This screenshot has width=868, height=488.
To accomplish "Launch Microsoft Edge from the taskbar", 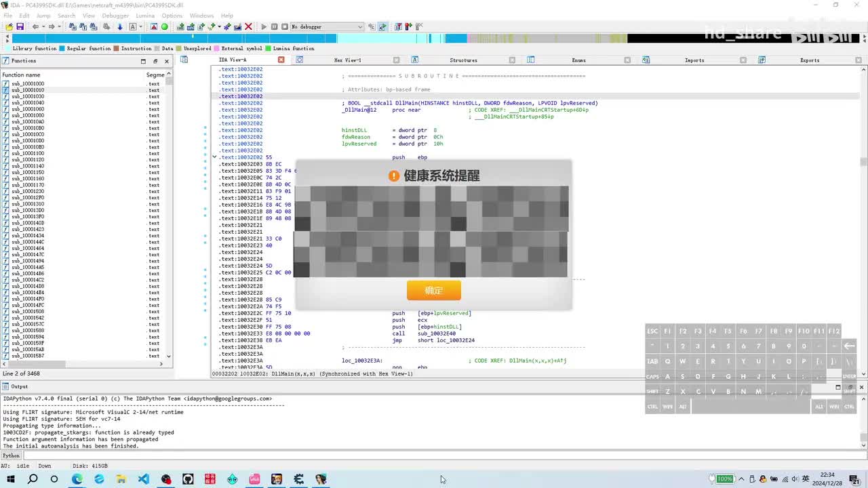I will [77, 479].
